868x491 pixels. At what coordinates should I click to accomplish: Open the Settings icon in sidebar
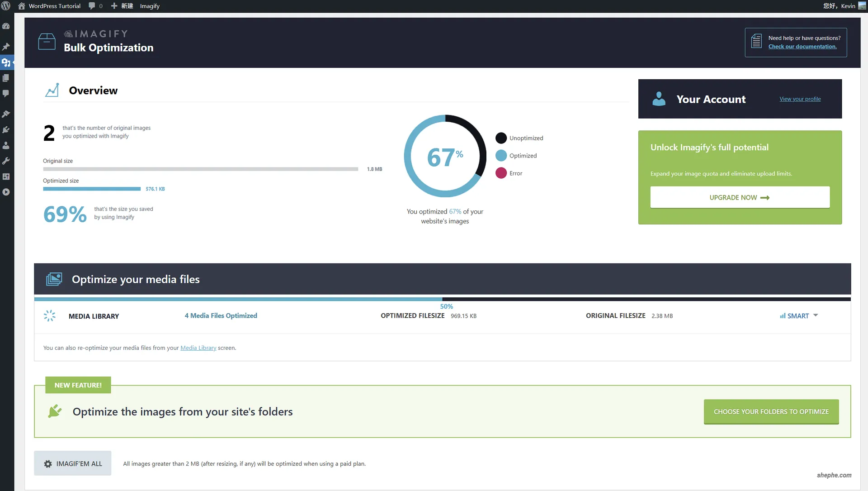pos(6,176)
